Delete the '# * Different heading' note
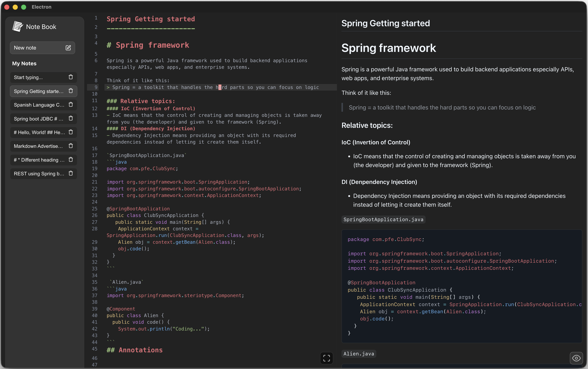This screenshot has width=588, height=369. click(x=71, y=160)
